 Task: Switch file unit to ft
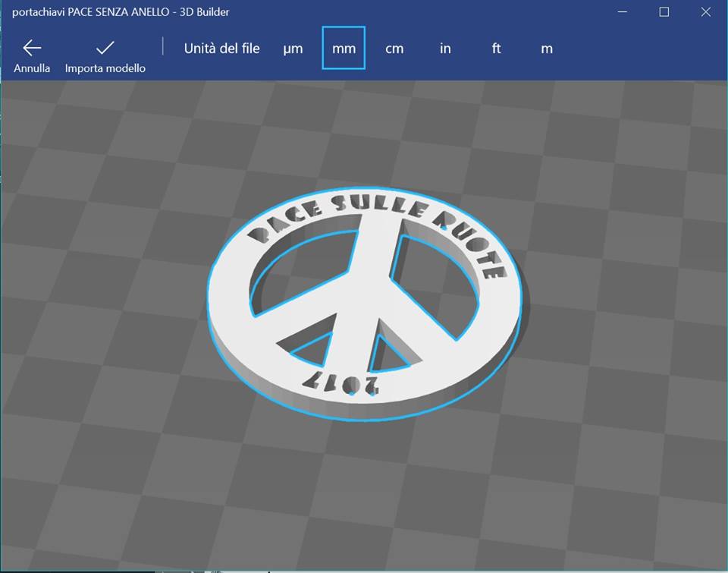(496, 49)
